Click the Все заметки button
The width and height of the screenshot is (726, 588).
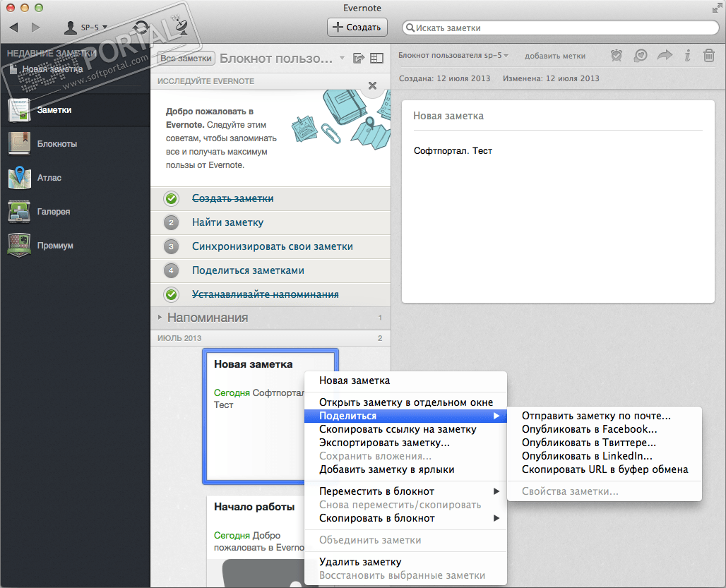tap(186, 59)
